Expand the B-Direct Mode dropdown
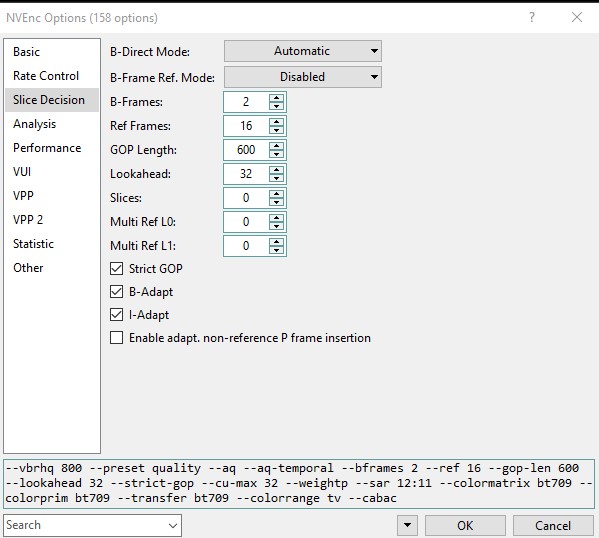Viewport: 599px width, 538px height. click(303, 51)
